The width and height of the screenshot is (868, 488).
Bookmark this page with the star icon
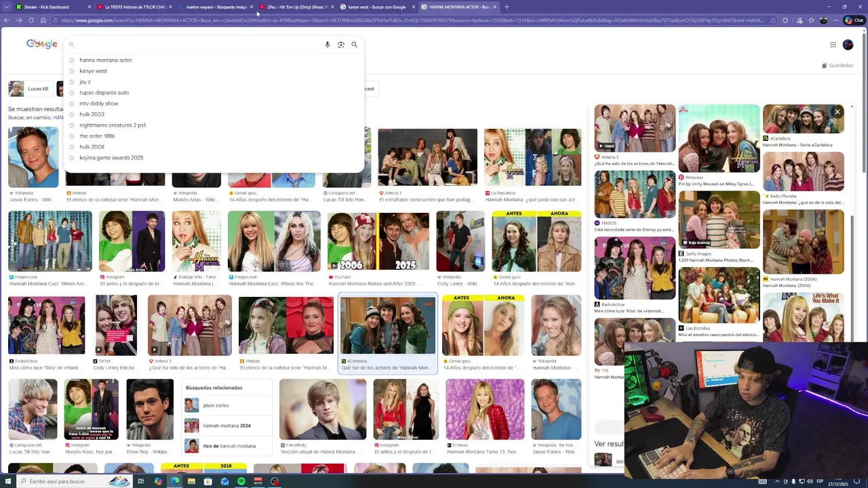point(774,20)
